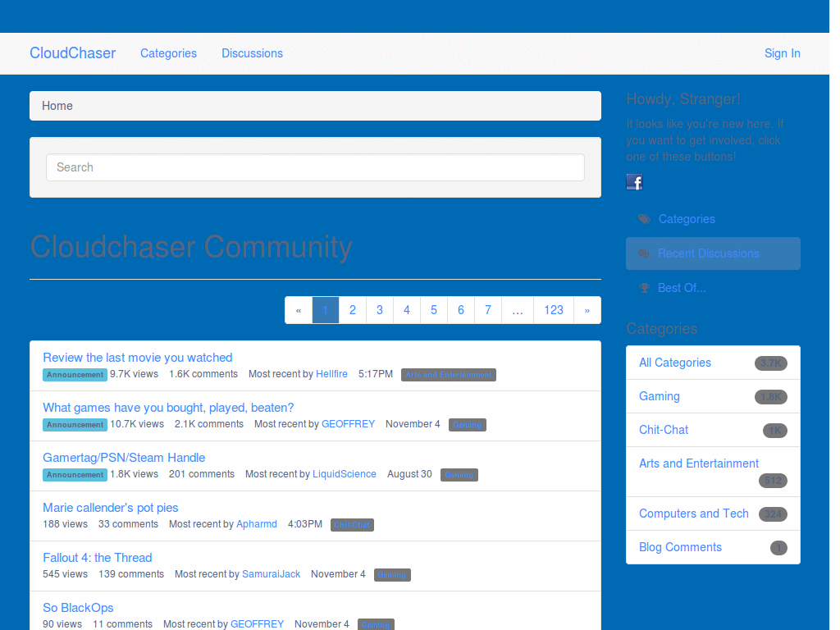840x630 pixels.
Task: Click the 512 count badge for Arts and Entertainment
Action: click(773, 481)
